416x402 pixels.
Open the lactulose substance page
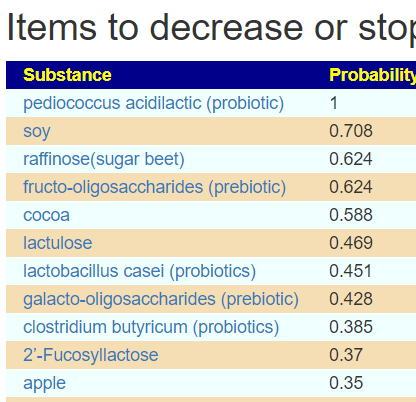(x=58, y=243)
